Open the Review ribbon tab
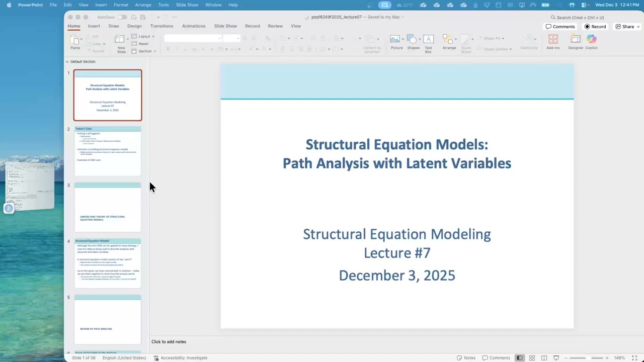This screenshot has height=362, width=644. point(275,26)
